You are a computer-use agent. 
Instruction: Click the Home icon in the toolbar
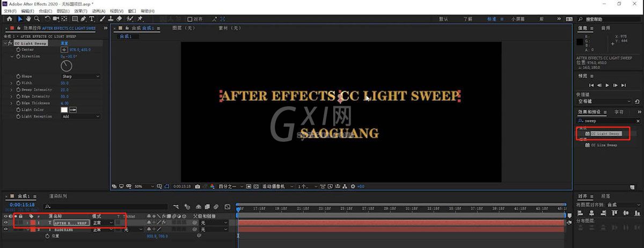click(x=9, y=19)
